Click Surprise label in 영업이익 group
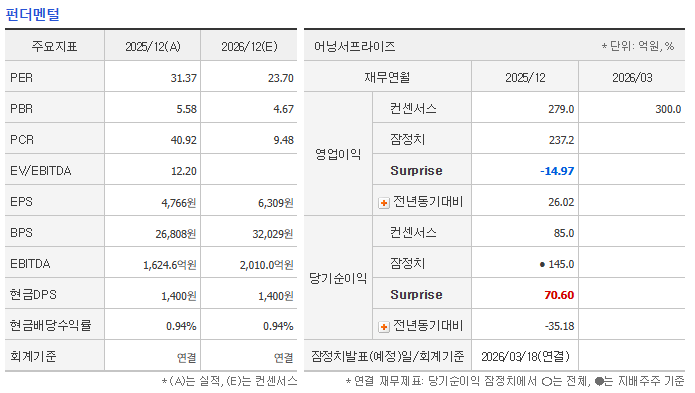The image size is (695, 393). pos(416,171)
